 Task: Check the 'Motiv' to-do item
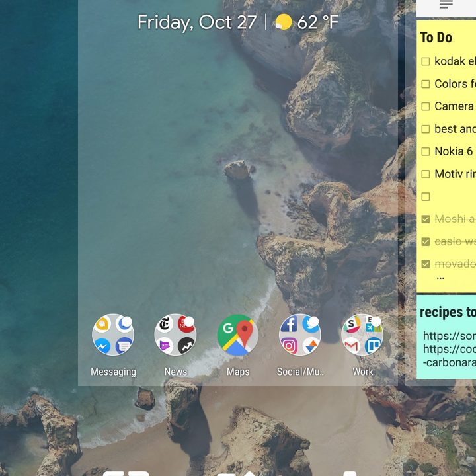click(426, 175)
